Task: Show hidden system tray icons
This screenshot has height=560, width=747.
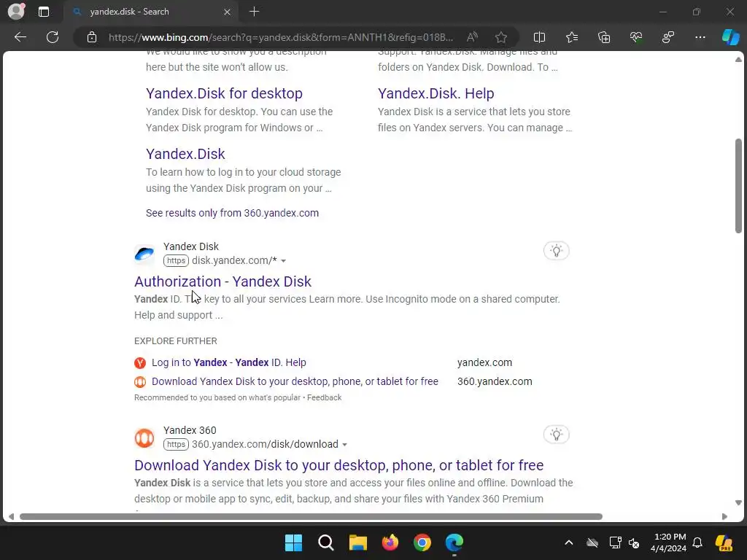Action: pyautogui.click(x=569, y=542)
